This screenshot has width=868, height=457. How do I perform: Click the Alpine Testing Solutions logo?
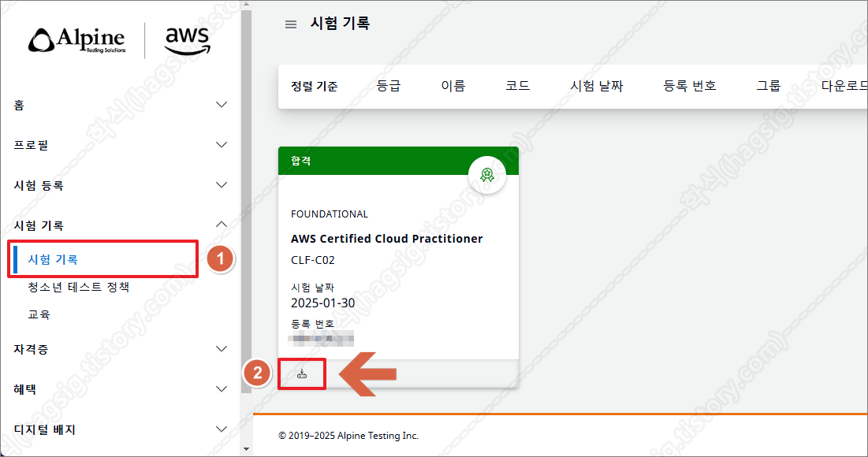pos(77,40)
